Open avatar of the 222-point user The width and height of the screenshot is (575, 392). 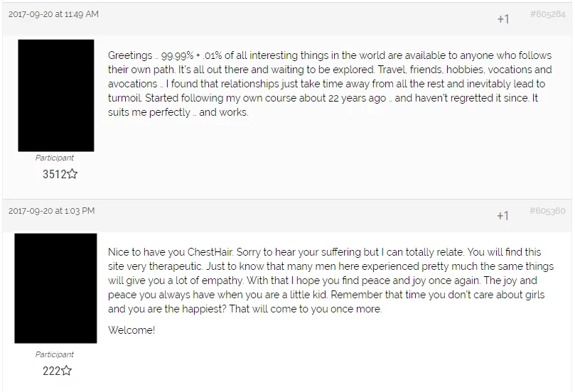click(55, 289)
